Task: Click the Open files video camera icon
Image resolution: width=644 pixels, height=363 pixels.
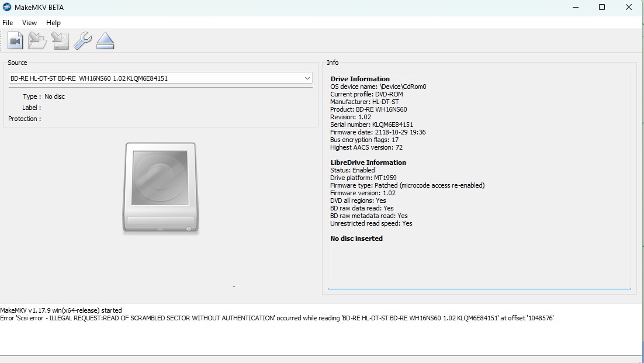Action: 15,41
